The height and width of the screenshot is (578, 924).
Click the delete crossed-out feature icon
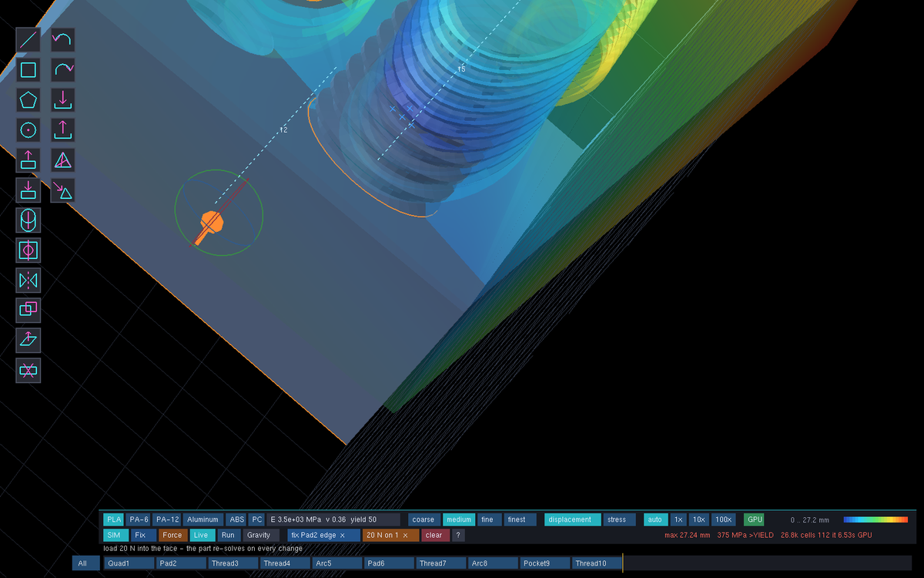coord(28,371)
